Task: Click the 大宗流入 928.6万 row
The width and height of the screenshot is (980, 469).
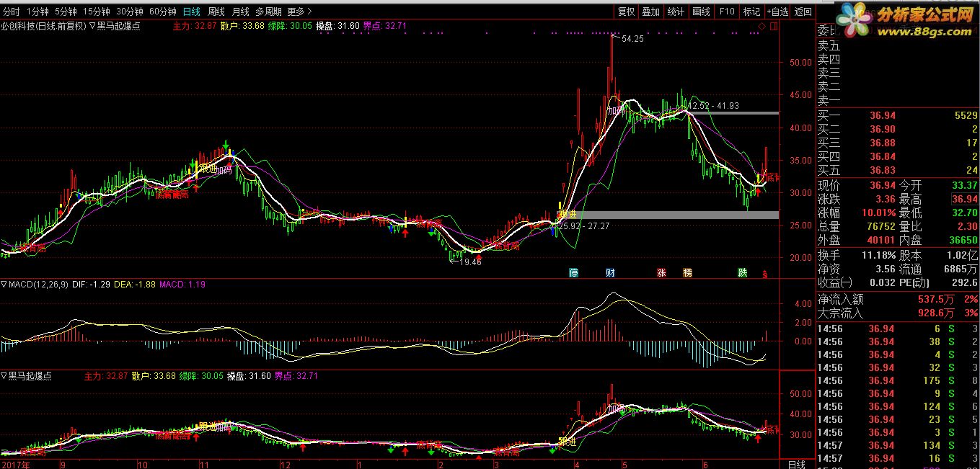Action: pyautogui.click(x=898, y=313)
